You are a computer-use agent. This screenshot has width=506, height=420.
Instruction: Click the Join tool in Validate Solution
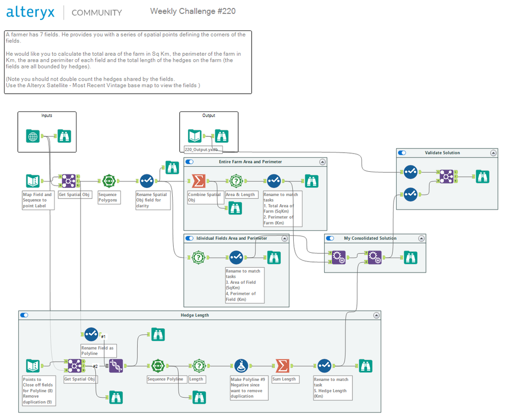tap(447, 177)
